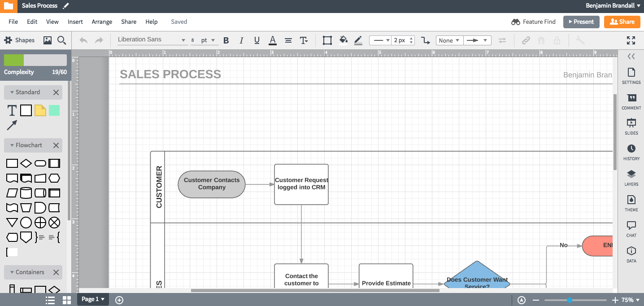Click the fullscreen icon in toolbar
Viewport: 644px width, 306px height.
tap(631, 40)
